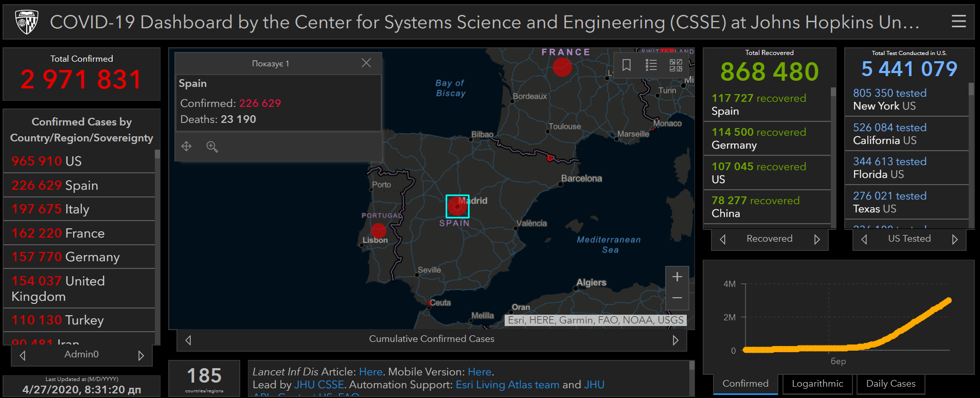Click the pan icon in the Spain popup
Screen dimensions: 980x398
click(186, 147)
